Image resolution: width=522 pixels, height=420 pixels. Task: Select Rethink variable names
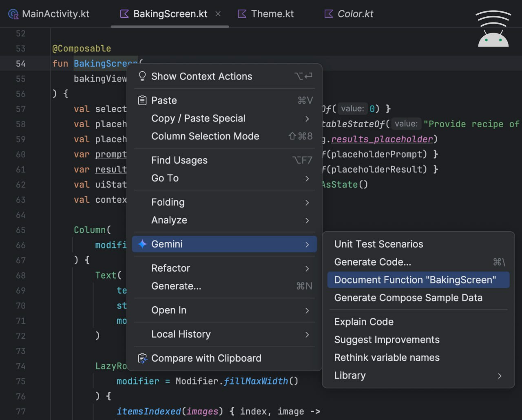(x=387, y=357)
